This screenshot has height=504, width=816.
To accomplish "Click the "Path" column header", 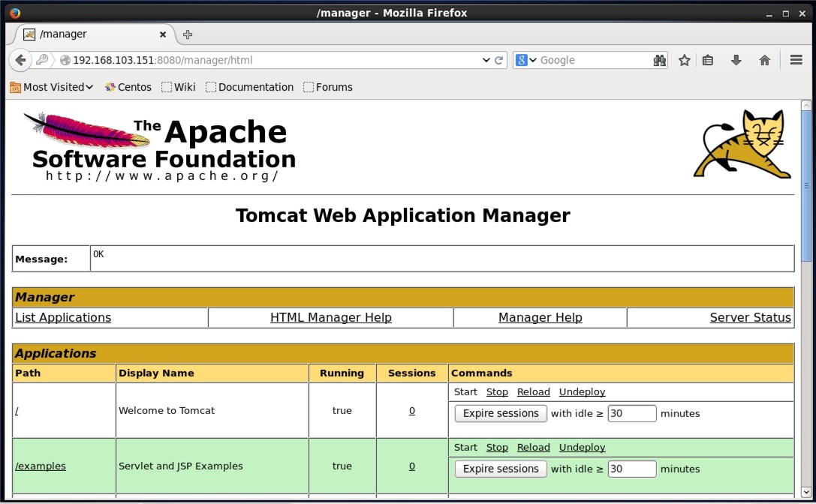I will (x=28, y=373).
